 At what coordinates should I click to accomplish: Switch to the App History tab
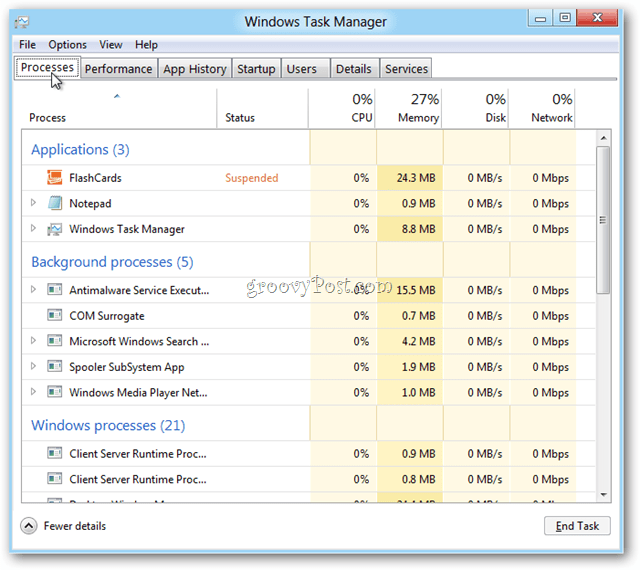[195, 69]
